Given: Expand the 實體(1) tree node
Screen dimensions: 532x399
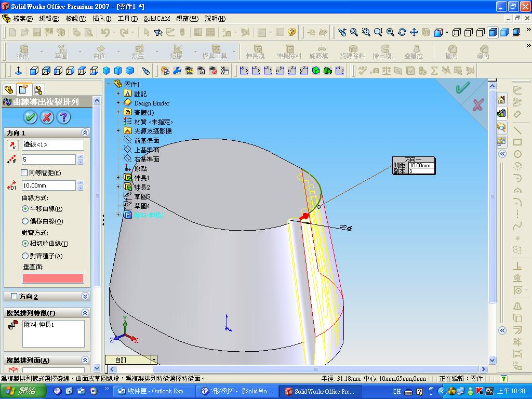Looking at the screenshot, I should (118, 112).
